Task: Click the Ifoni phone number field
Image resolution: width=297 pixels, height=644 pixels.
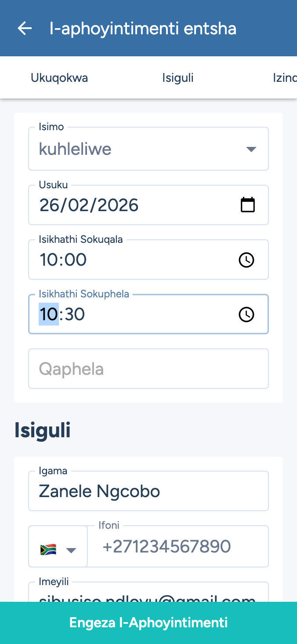Action: point(178,547)
